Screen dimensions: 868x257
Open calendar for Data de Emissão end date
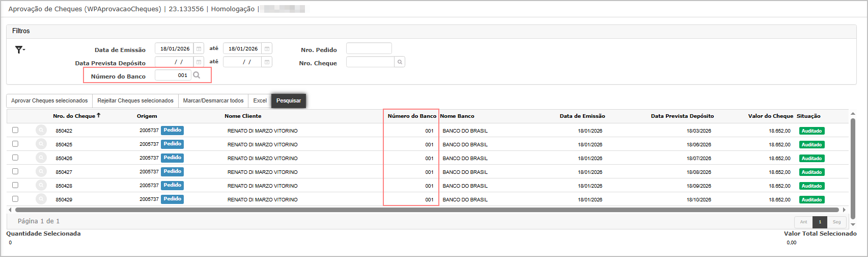(267, 49)
